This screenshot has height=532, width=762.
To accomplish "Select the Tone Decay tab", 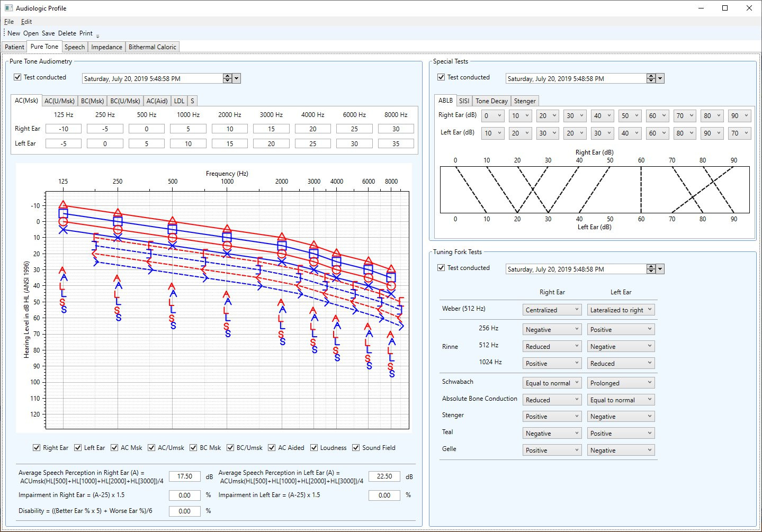I will 491,101.
